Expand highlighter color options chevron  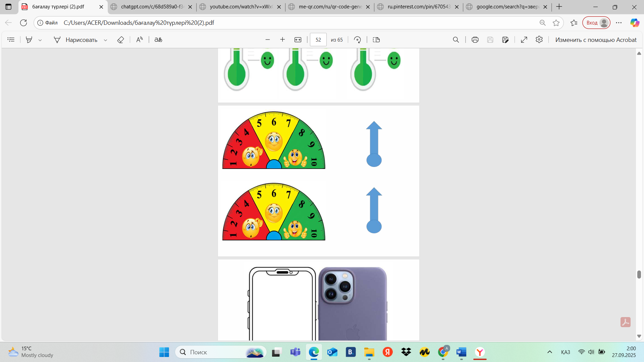pyautogui.click(x=40, y=40)
